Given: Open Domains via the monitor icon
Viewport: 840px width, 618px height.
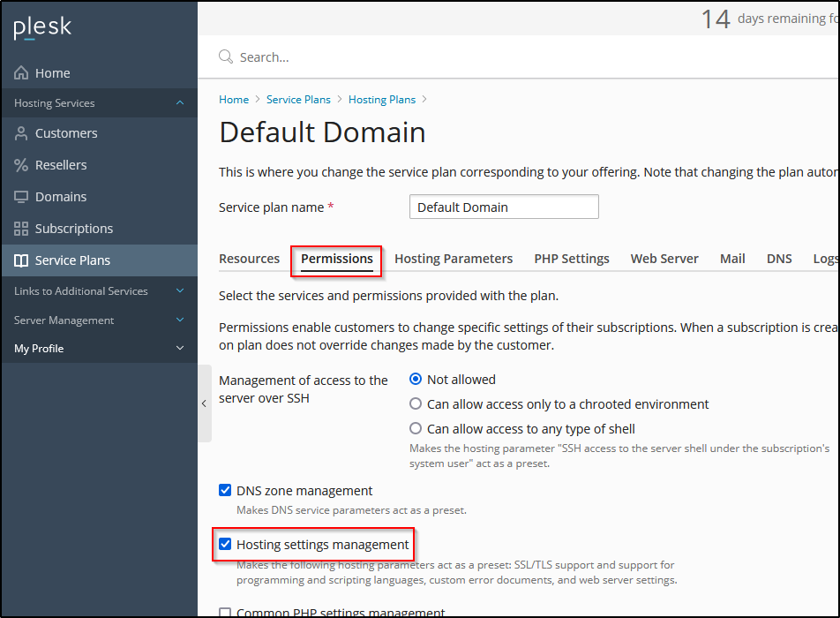Looking at the screenshot, I should point(21,197).
